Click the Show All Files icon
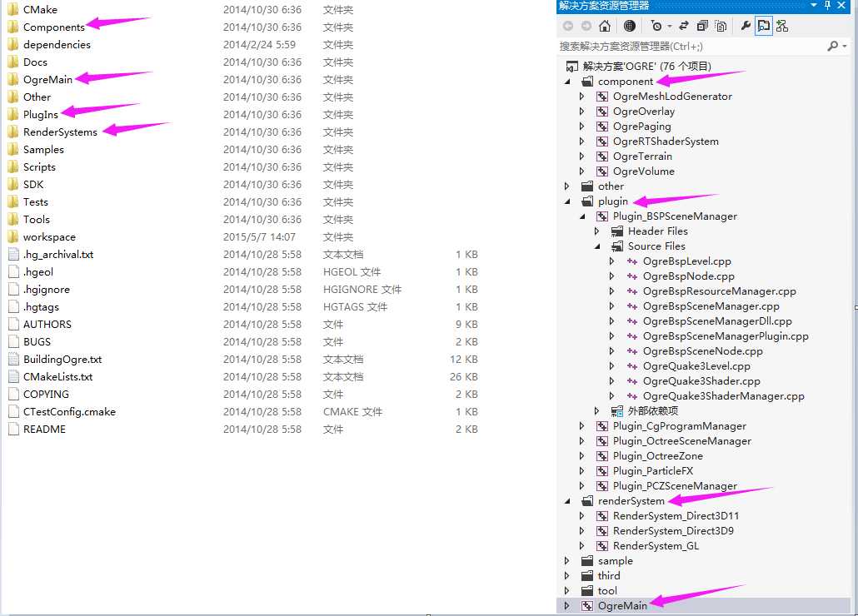 click(721, 26)
